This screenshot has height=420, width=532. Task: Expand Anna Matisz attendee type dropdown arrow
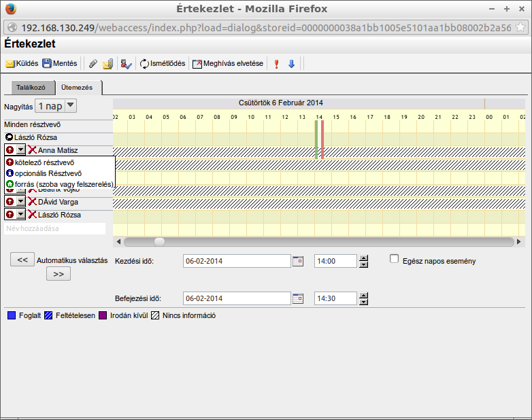pyautogui.click(x=20, y=150)
